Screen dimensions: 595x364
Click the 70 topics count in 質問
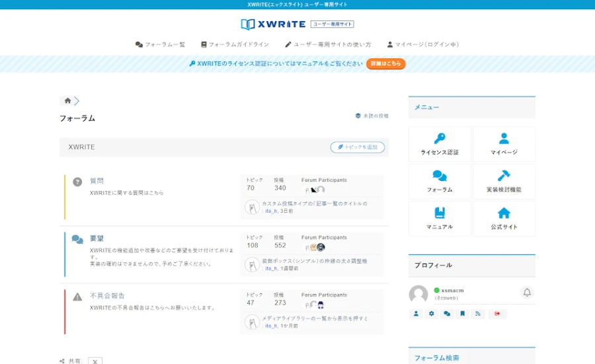pyautogui.click(x=251, y=188)
